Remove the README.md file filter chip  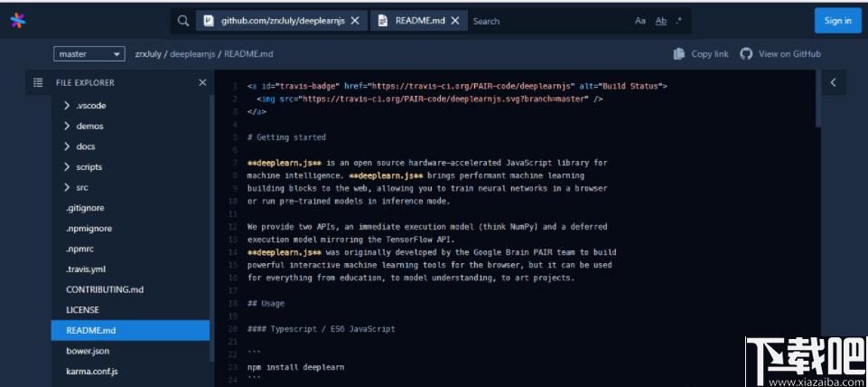pyautogui.click(x=455, y=21)
